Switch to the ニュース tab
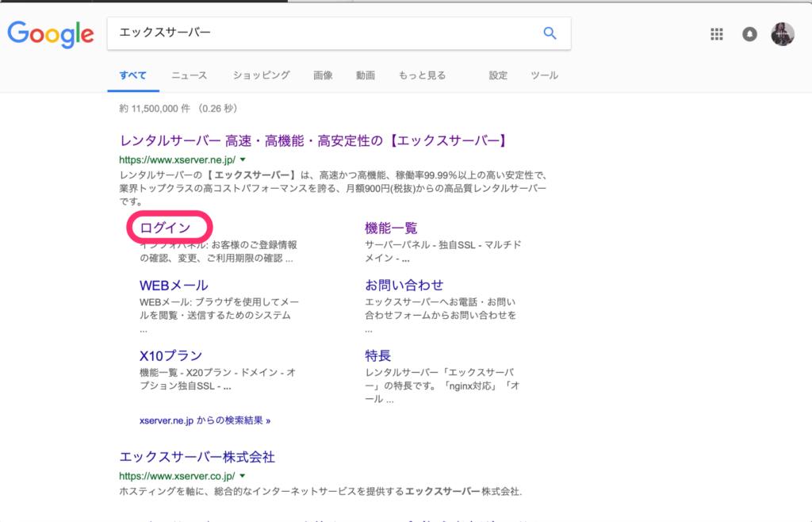812x522 pixels. coord(189,75)
